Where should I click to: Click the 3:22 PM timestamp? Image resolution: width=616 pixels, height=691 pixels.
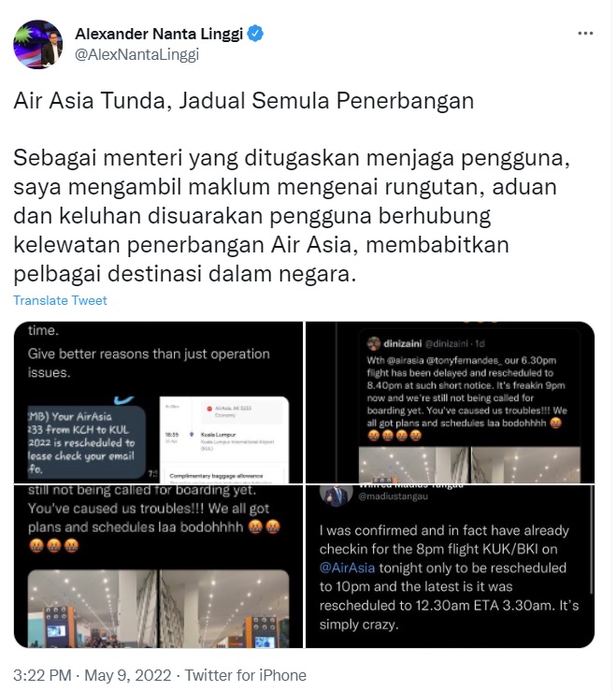click(x=42, y=675)
